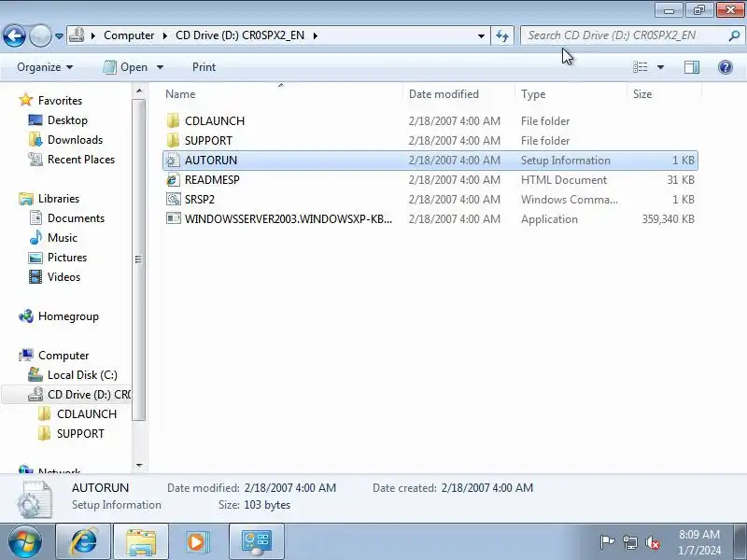Open the Documents library

tap(76, 218)
